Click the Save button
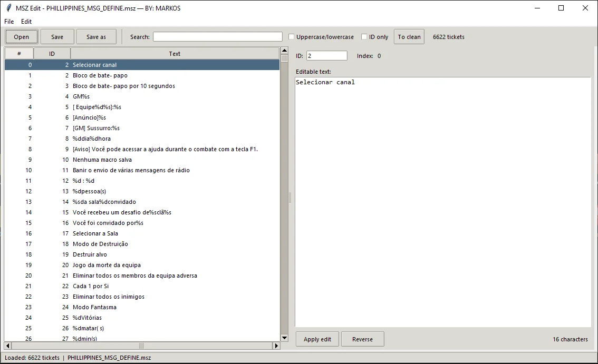Screen dimensions: 598x364 coord(57,37)
